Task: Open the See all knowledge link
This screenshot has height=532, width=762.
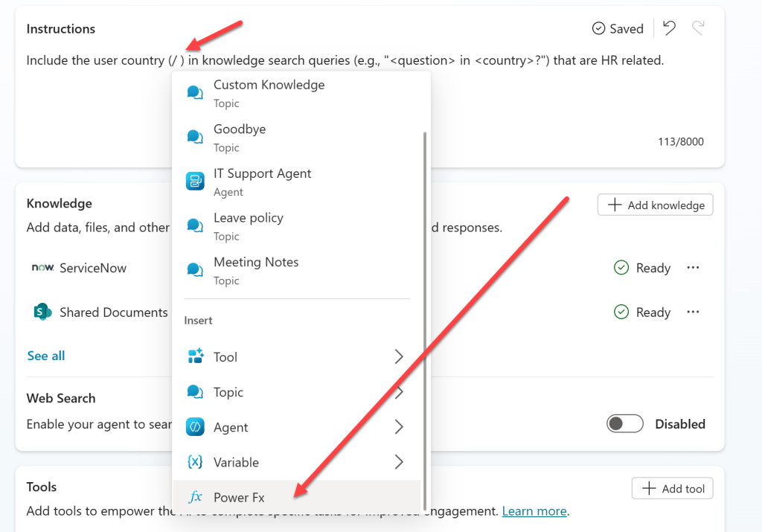Action: click(46, 356)
